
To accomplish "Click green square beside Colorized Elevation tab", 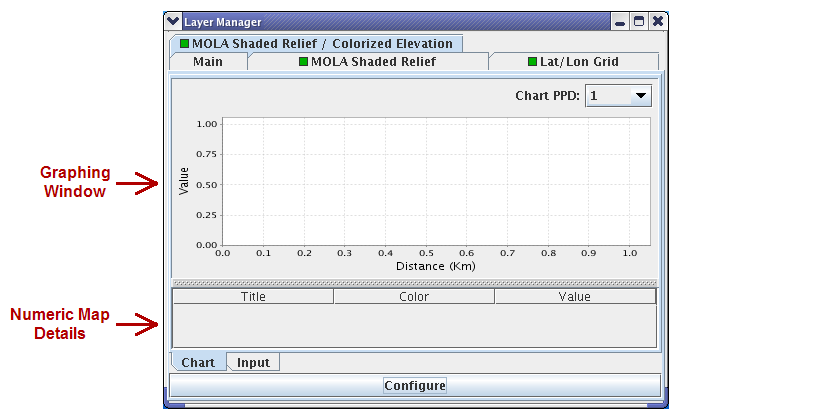I will pyautogui.click(x=184, y=44).
